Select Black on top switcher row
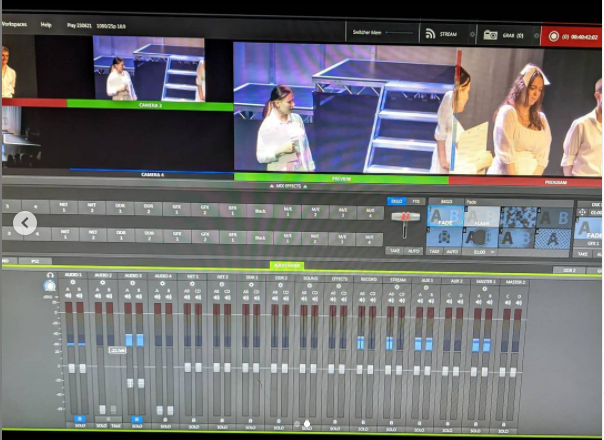The height and width of the screenshot is (440, 604). 260,211
